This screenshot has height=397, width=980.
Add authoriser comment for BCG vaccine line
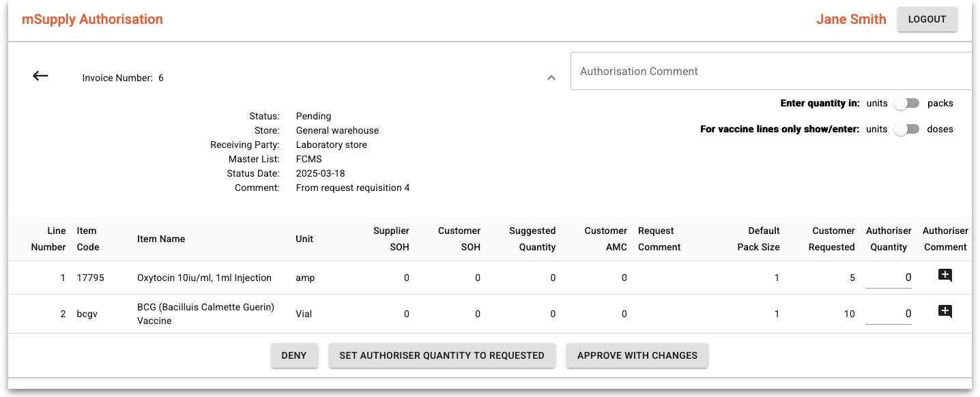point(945,312)
